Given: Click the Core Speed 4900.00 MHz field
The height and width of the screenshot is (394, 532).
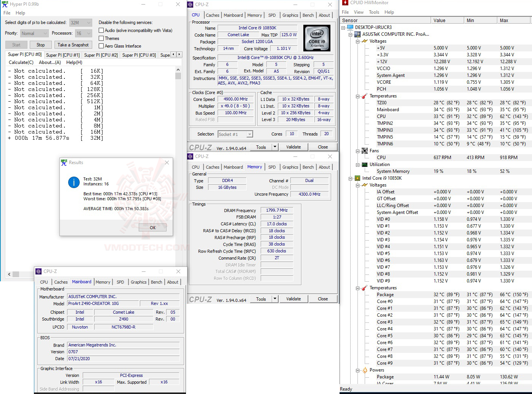Looking at the screenshot, I should (236, 99).
